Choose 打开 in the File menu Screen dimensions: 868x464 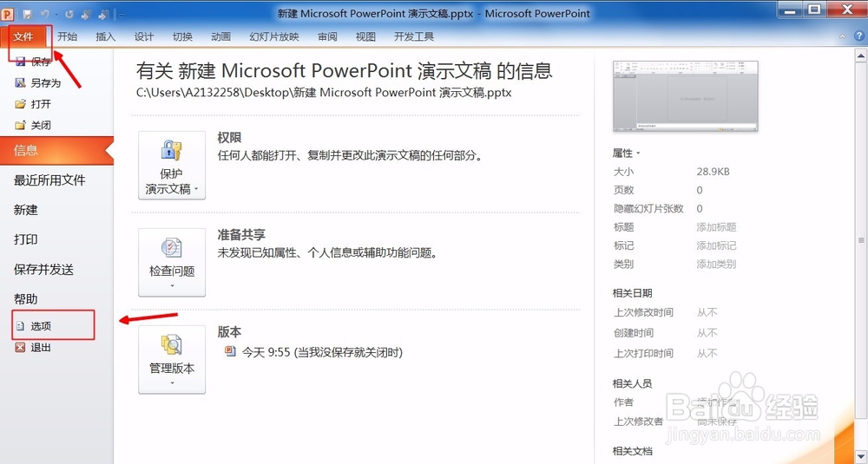(33, 104)
